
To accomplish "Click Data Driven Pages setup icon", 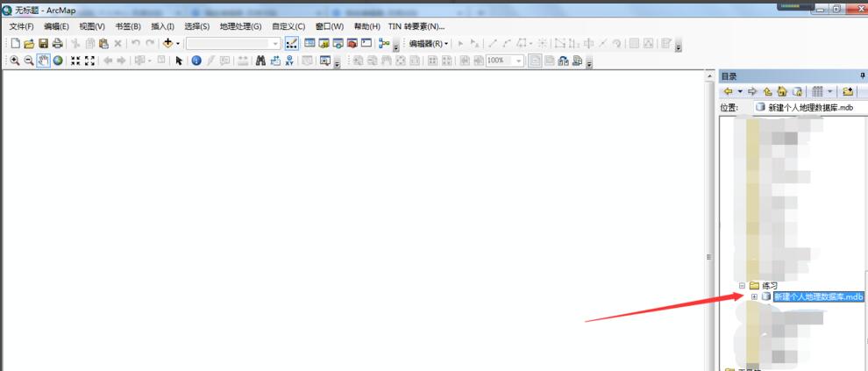I will pos(578,61).
